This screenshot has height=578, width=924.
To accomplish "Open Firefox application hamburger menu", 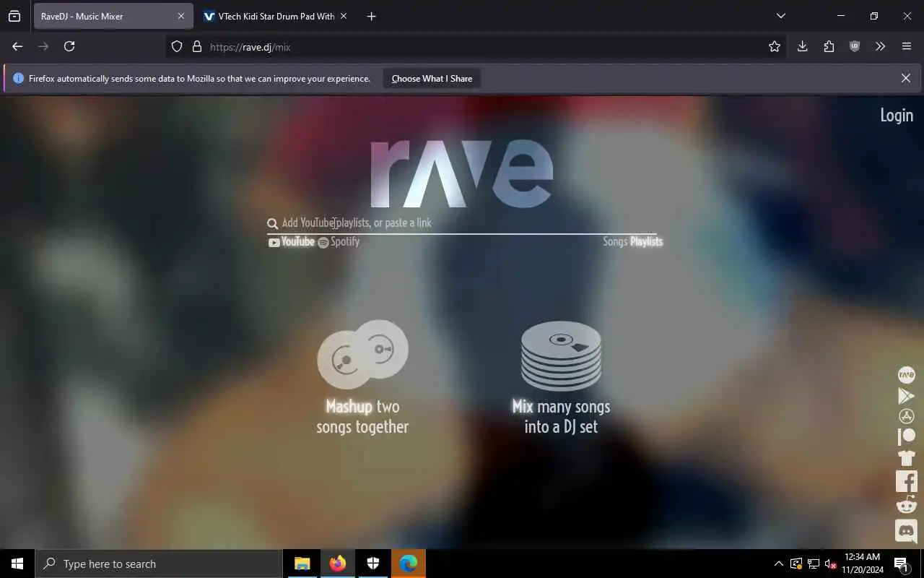I will coord(907,46).
